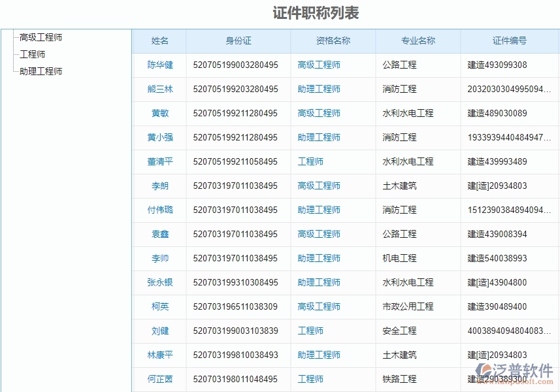Open 刘健's personnel record
The width and height of the screenshot is (560, 392).
pyautogui.click(x=159, y=331)
